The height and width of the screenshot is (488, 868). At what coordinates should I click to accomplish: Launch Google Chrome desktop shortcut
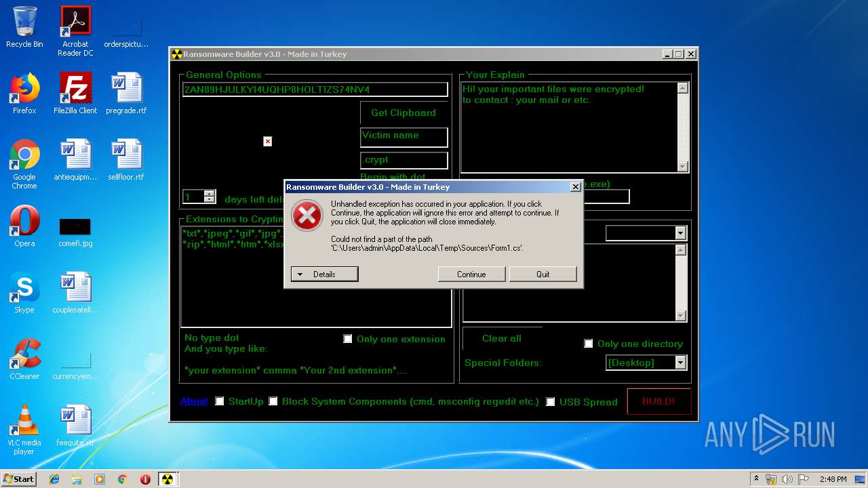tap(24, 164)
